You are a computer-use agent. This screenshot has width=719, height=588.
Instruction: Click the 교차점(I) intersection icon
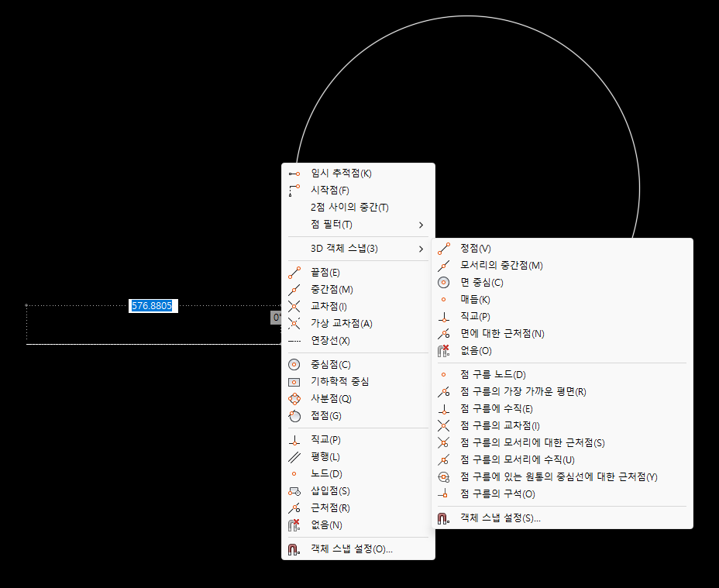294,307
